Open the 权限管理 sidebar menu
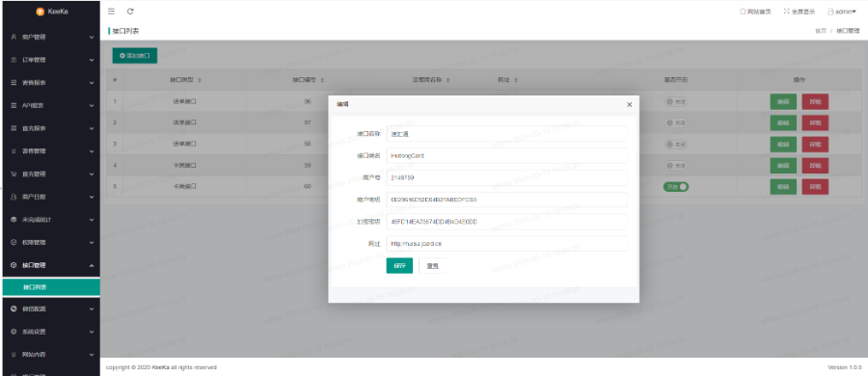 [x=50, y=242]
